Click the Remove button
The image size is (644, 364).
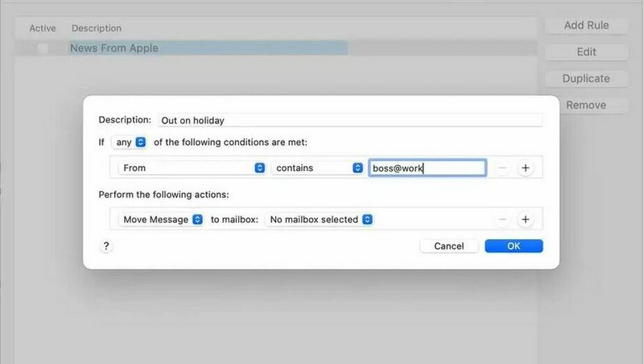tap(586, 105)
